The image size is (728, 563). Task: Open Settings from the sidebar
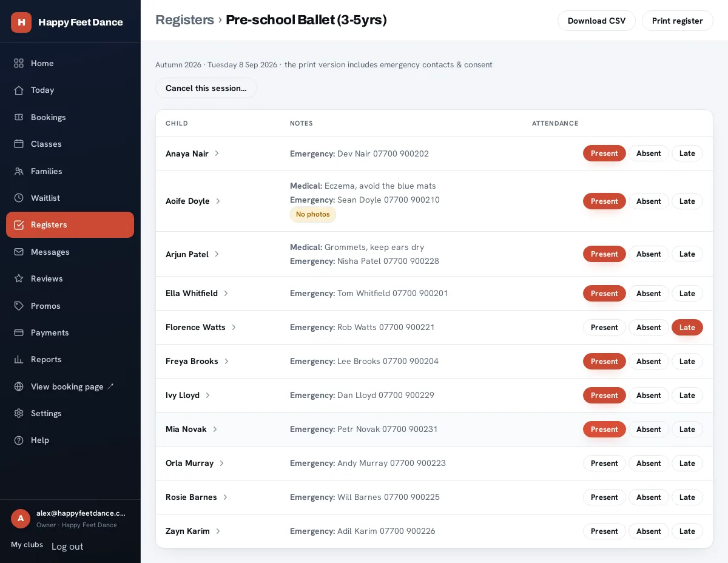click(70, 413)
